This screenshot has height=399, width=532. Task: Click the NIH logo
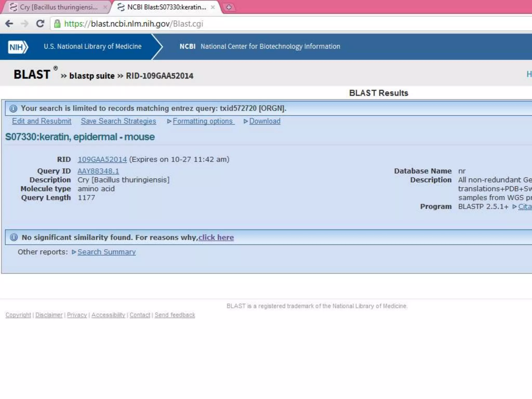point(18,47)
